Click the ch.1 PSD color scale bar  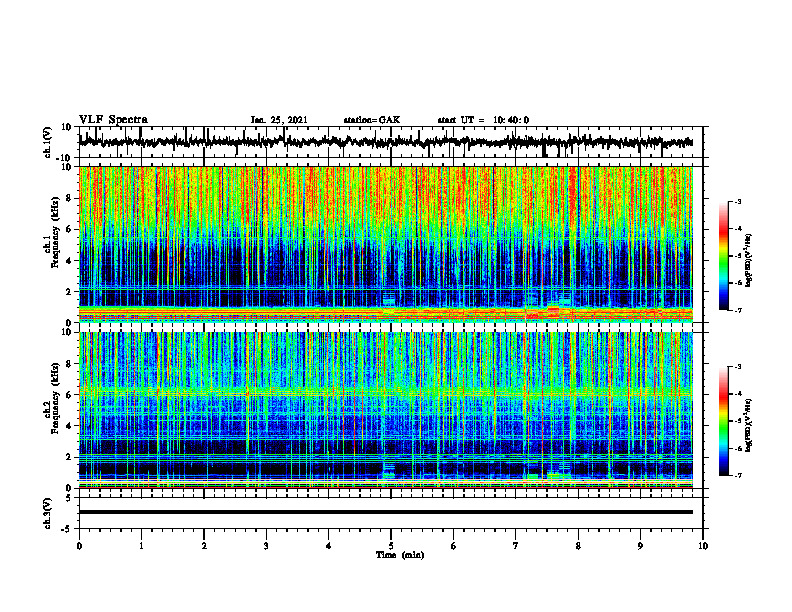click(723, 256)
